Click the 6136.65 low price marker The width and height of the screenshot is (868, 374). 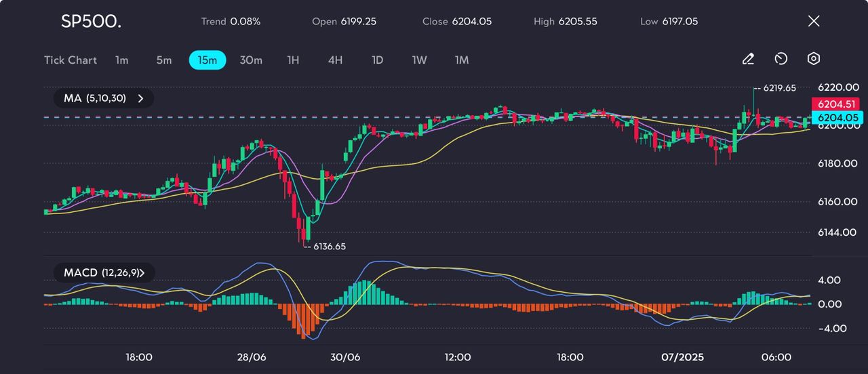(328, 247)
